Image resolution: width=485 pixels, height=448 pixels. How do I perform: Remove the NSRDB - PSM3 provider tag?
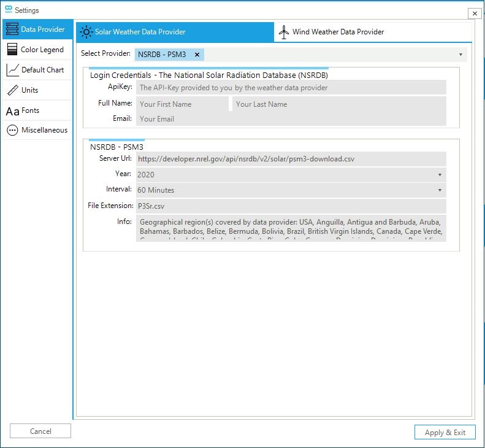(x=197, y=55)
